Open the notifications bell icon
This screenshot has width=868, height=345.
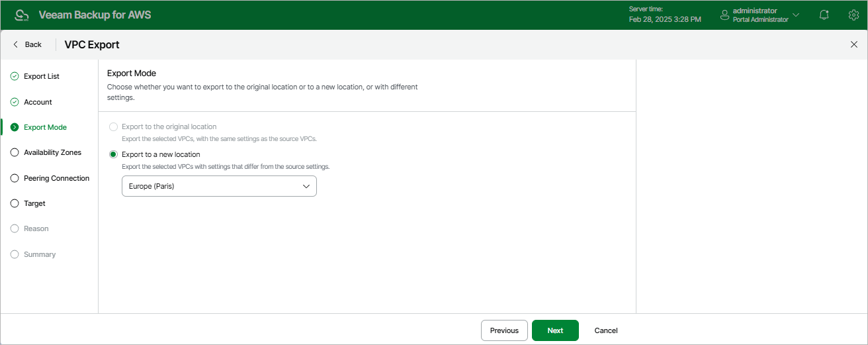(x=824, y=15)
